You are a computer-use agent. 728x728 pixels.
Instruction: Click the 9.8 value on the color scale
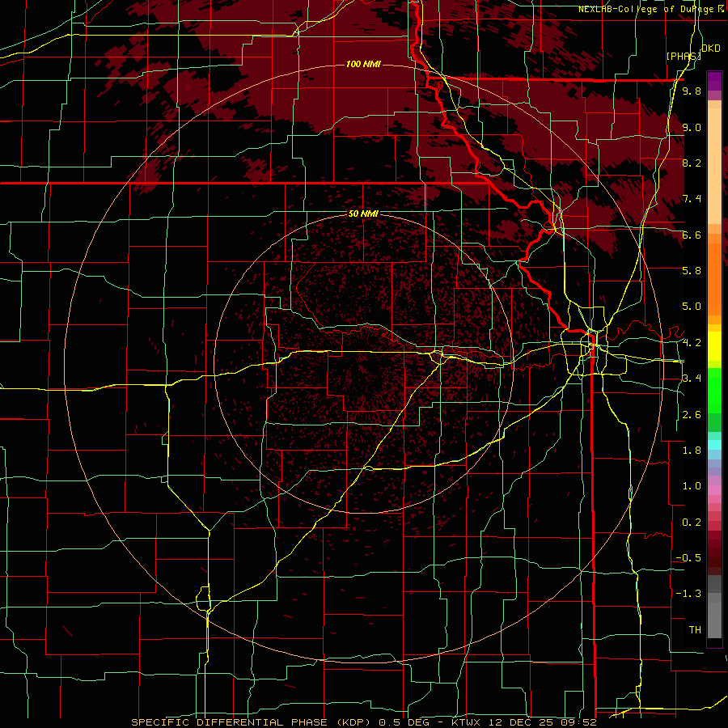pos(692,91)
